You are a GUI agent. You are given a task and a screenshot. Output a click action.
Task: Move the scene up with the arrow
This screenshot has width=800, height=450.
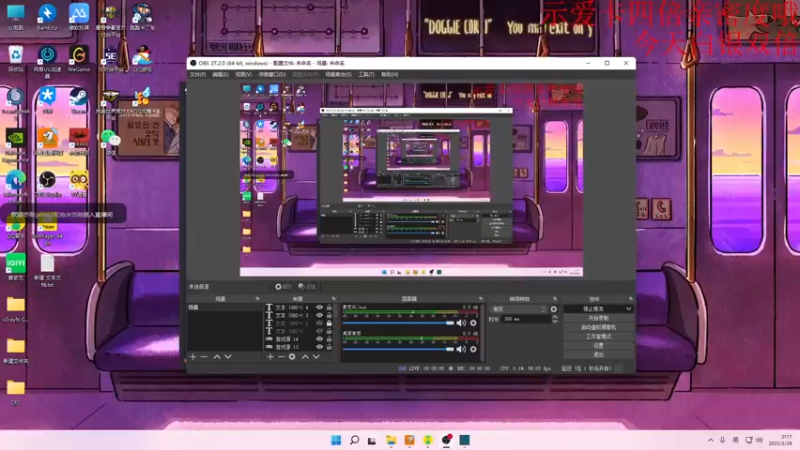click(217, 357)
